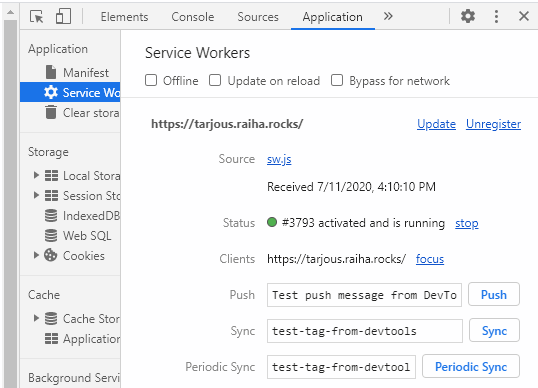Close the DevTools panel
This screenshot has height=388, width=538.
524,16
